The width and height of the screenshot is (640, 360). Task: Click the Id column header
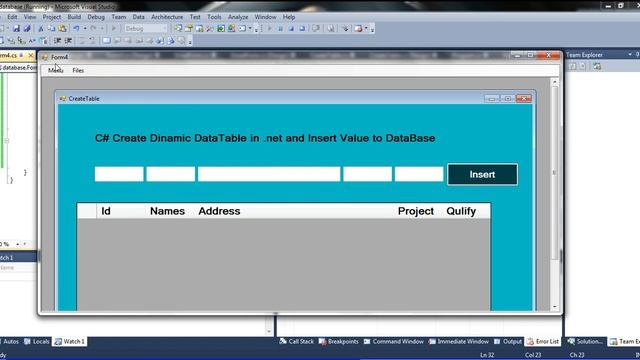pyautogui.click(x=120, y=211)
